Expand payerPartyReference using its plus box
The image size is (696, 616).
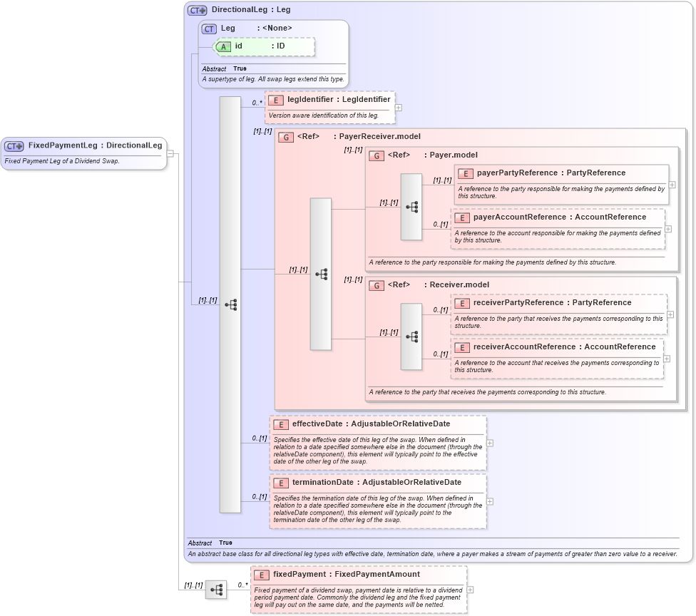pos(672,185)
